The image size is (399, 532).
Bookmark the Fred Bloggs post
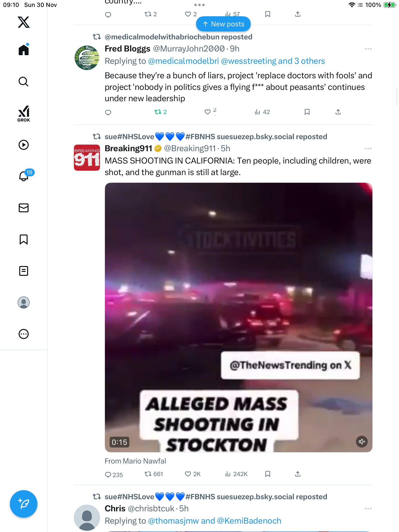click(x=307, y=112)
